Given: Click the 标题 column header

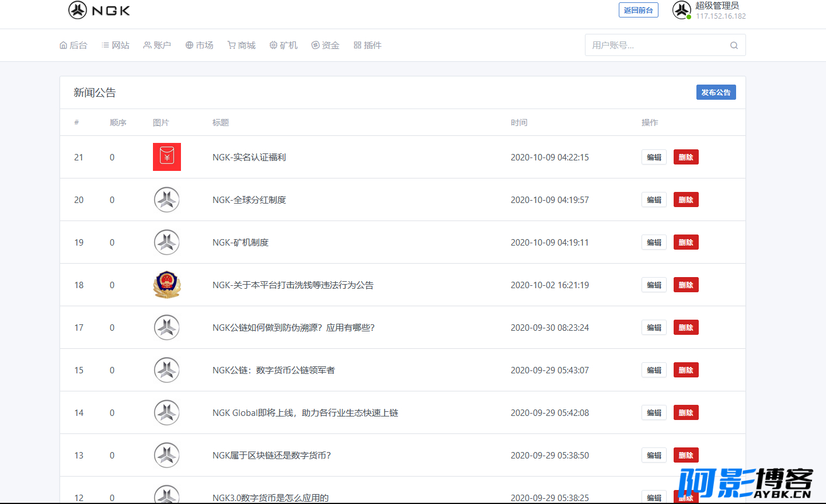Looking at the screenshot, I should (221, 123).
